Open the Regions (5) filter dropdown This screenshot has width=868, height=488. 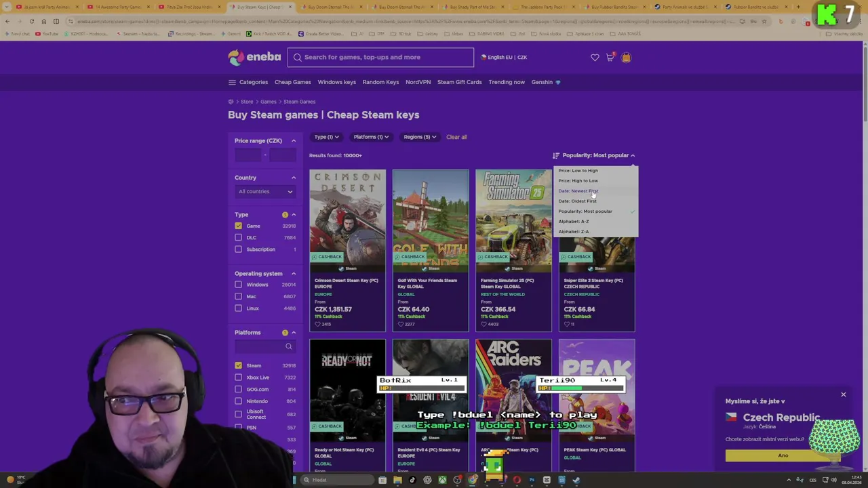(x=420, y=137)
